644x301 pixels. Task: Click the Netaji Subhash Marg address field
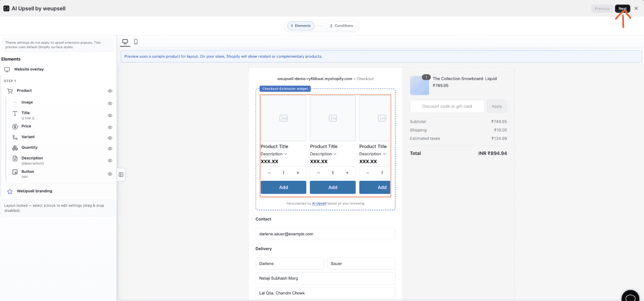click(x=325, y=278)
